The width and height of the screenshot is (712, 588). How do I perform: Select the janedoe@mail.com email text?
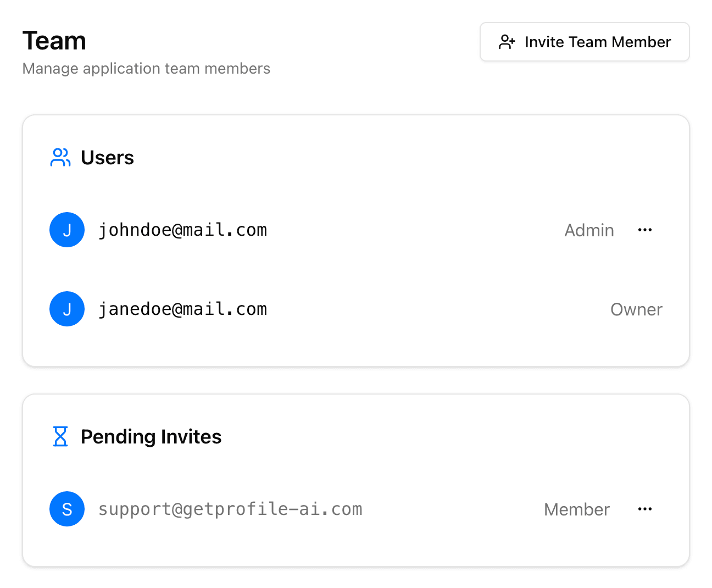182,309
